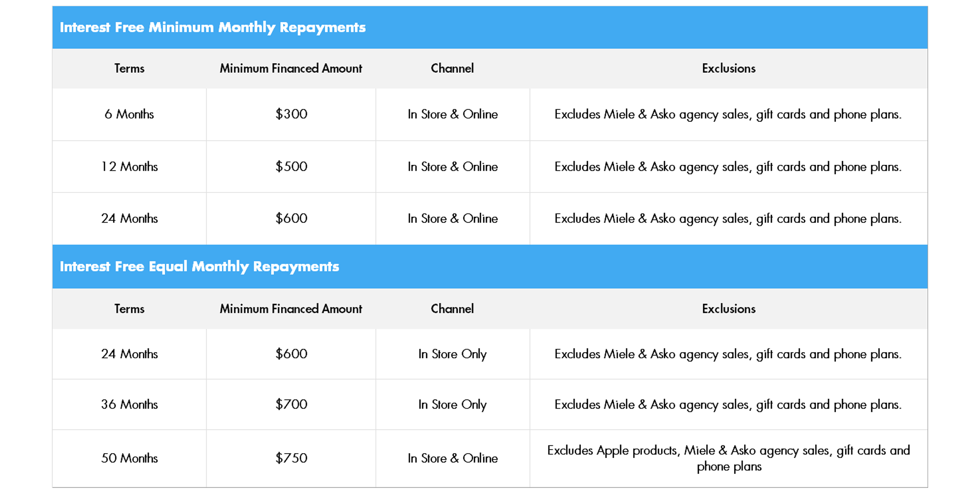980x490 pixels.
Task: Click the $700 minimum financed amount
Action: 291,404
